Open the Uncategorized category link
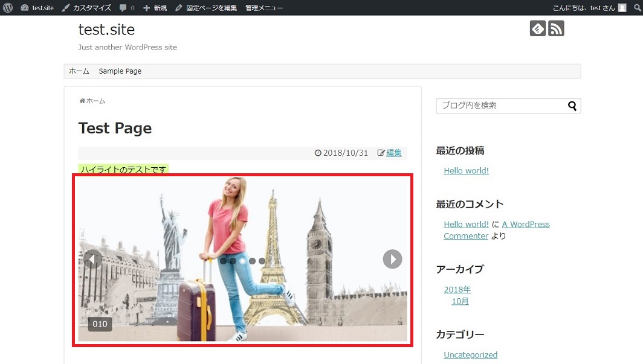The height and width of the screenshot is (364, 643). 470,355
